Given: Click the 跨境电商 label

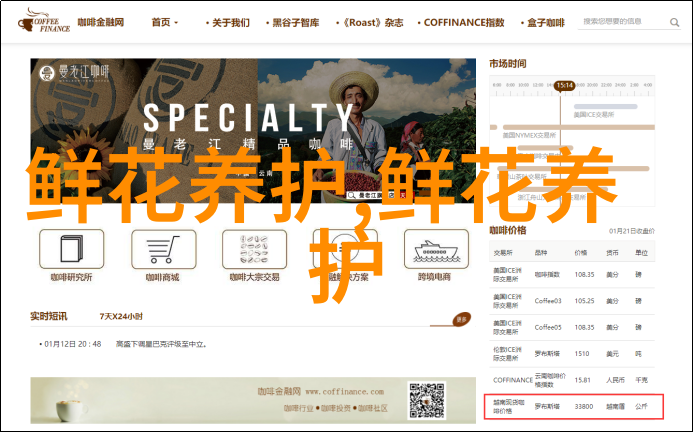Looking at the screenshot, I should pyautogui.click(x=434, y=277).
